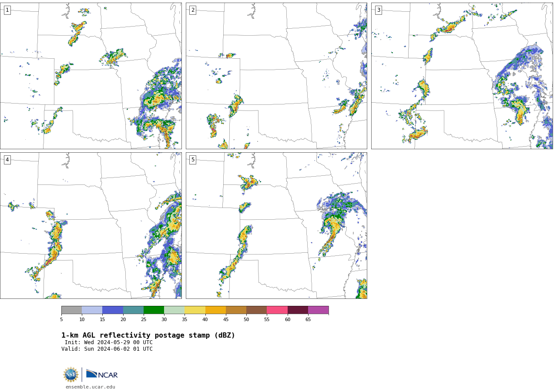Click the ensemble.ucar.edu text
This screenshot has width=557, height=392.
pos(91,387)
